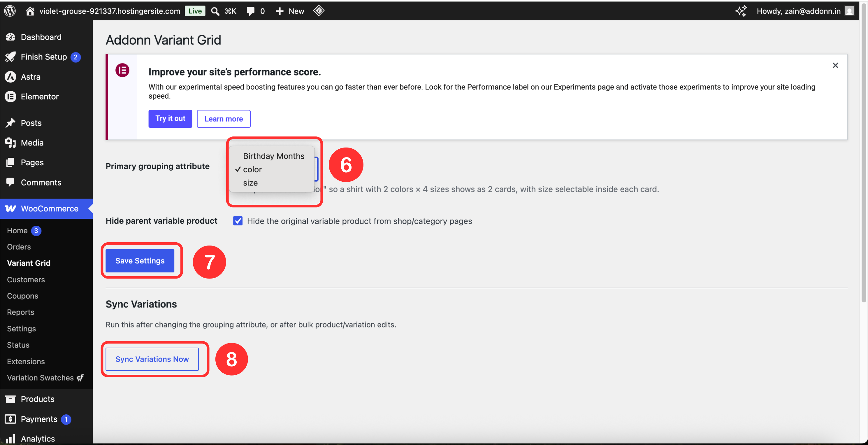This screenshot has width=868, height=445.
Task: Click the Analytics bar chart icon
Action: tap(10, 439)
